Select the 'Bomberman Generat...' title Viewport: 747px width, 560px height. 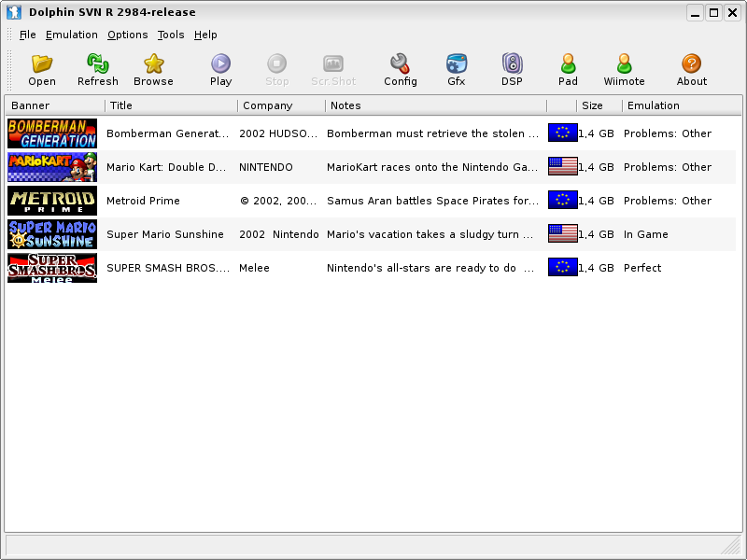[x=168, y=133]
